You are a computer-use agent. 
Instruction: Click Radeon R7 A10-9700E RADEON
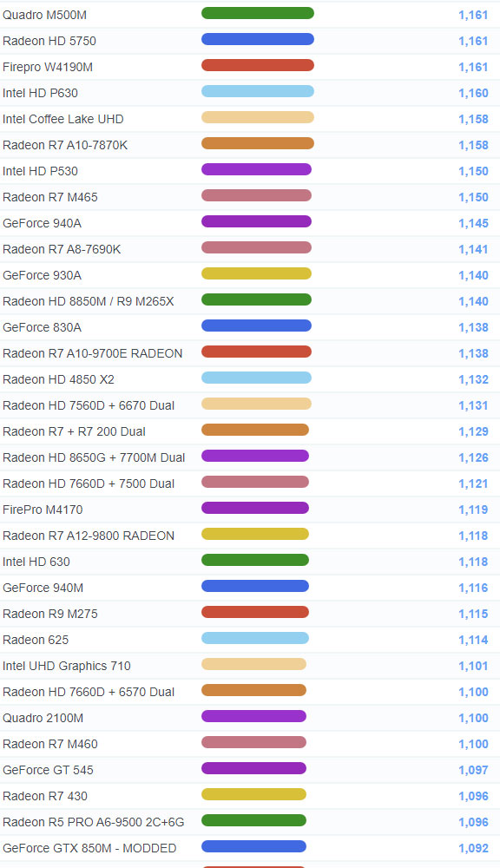pos(93,353)
